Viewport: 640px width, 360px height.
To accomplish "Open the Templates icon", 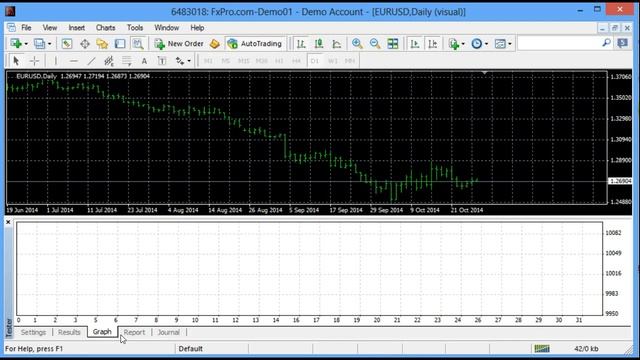I will tap(500, 44).
